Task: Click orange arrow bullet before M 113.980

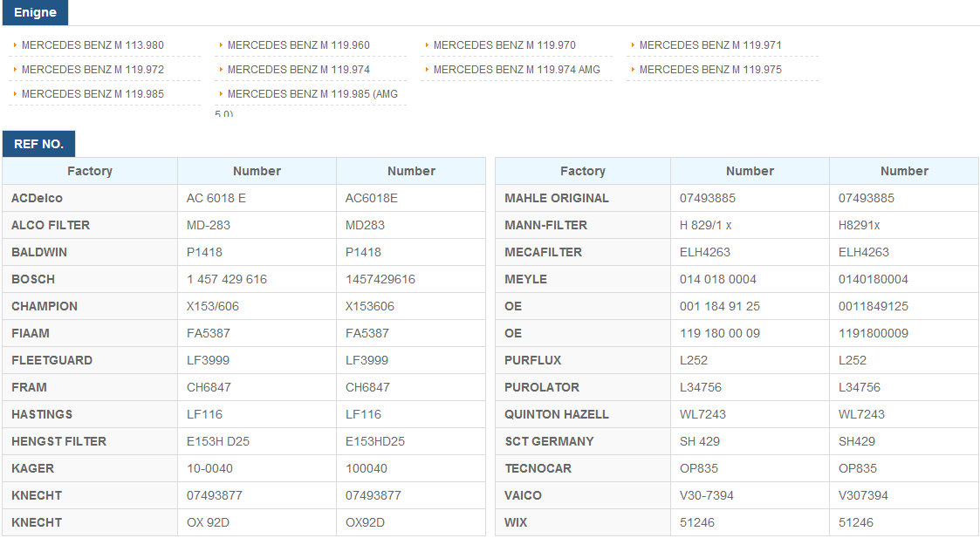Action: click(14, 45)
